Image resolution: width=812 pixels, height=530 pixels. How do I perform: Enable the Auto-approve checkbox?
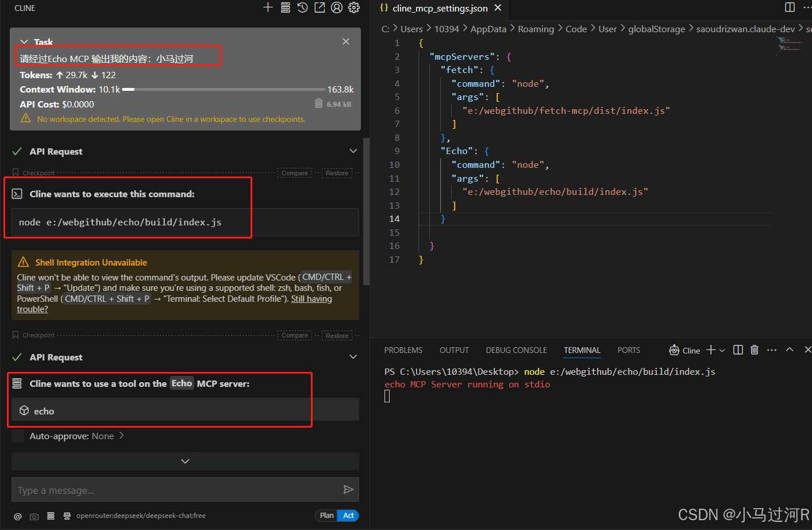(18, 436)
